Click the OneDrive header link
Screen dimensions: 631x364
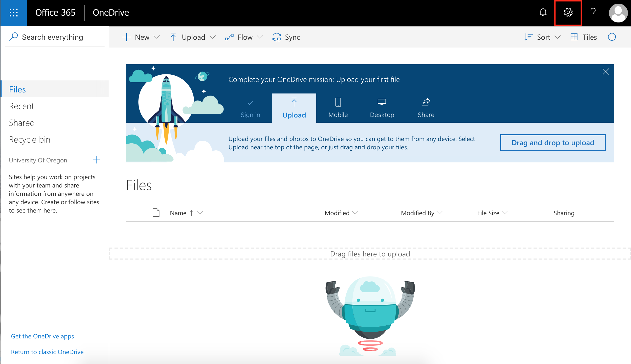coord(111,13)
